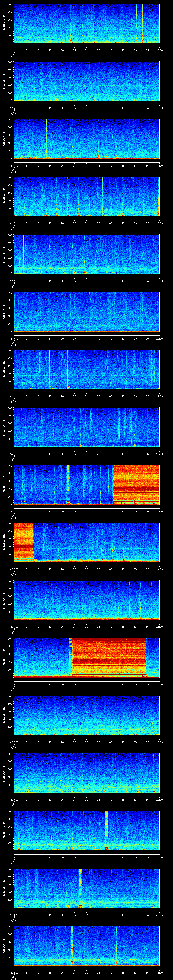The image size is (173, 980).
Task: Click the Frequency (Hz) axis label of 4:14:00 panel
Action: click(x=4, y=24)
